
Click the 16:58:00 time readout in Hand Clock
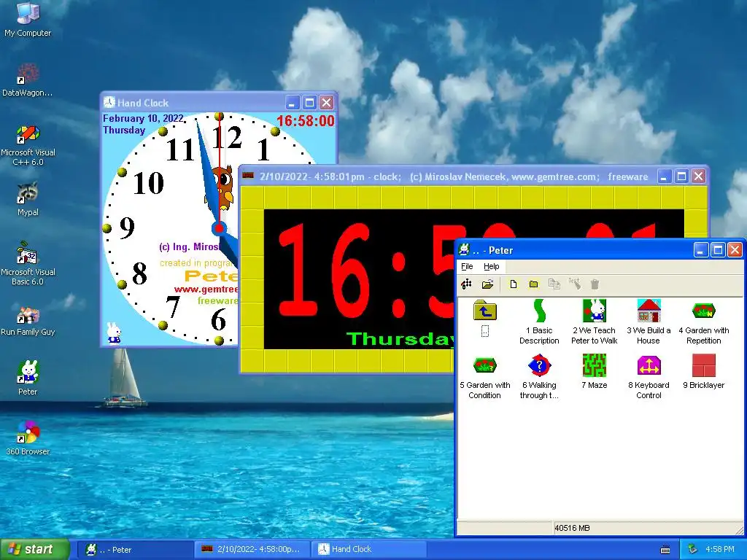point(306,121)
